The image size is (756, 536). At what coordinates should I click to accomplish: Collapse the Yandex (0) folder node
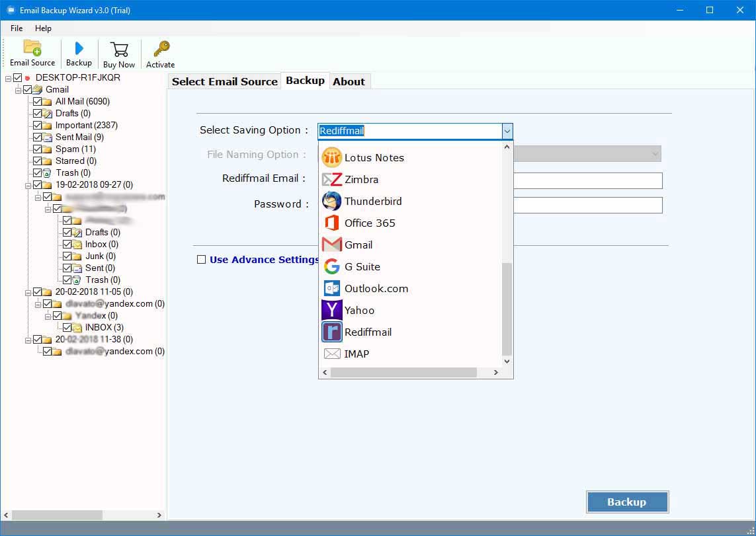48,317
